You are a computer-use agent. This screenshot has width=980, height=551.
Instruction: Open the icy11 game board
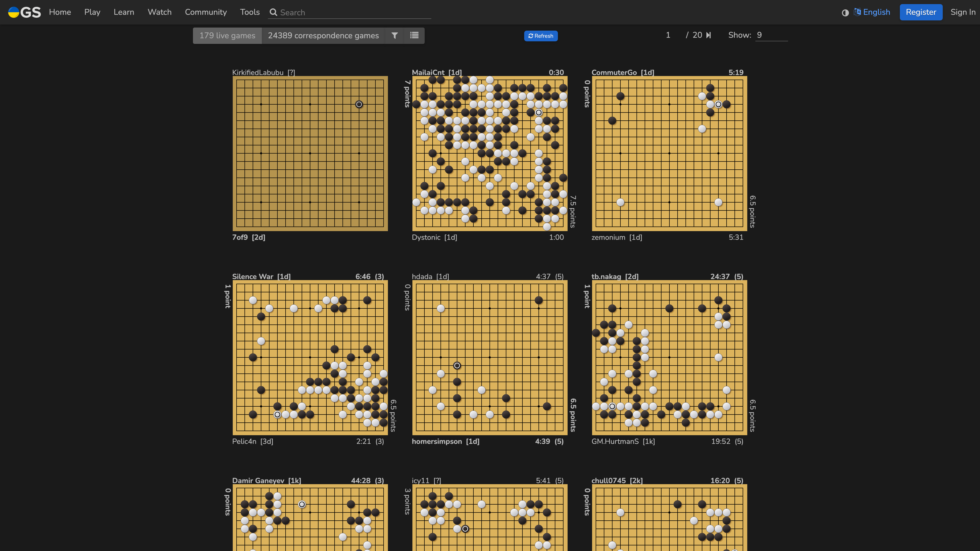coord(490,518)
